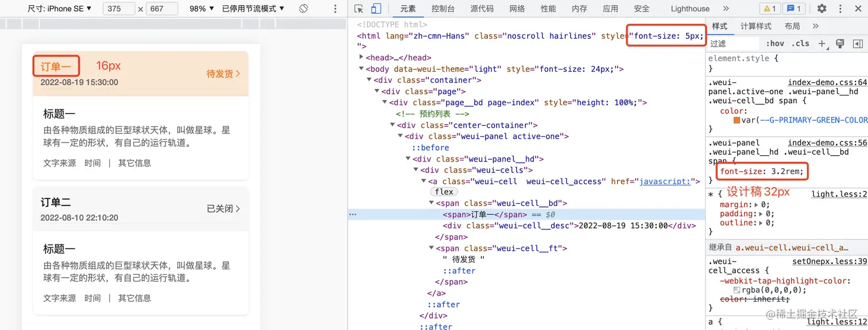Viewport: 868px width, 330px height.
Task: Collapse the div container node
Action: click(x=369, y=80)
